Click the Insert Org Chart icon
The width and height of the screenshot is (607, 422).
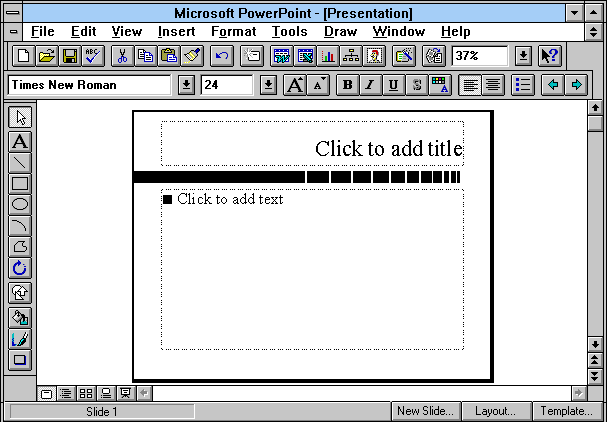[351, 56]
